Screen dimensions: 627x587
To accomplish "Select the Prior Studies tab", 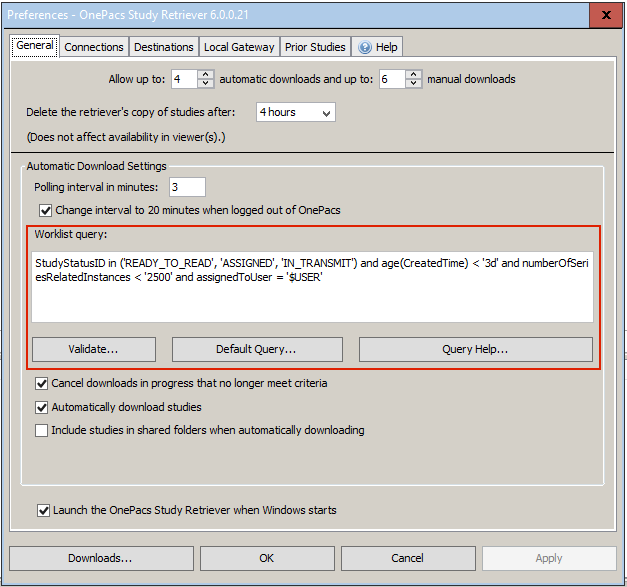I will (315, 47).
